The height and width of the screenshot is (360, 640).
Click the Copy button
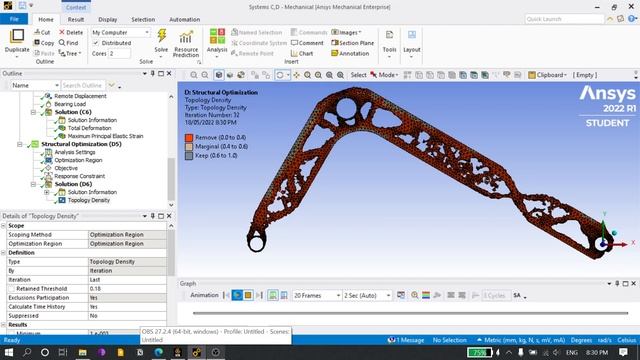point(44,43)
